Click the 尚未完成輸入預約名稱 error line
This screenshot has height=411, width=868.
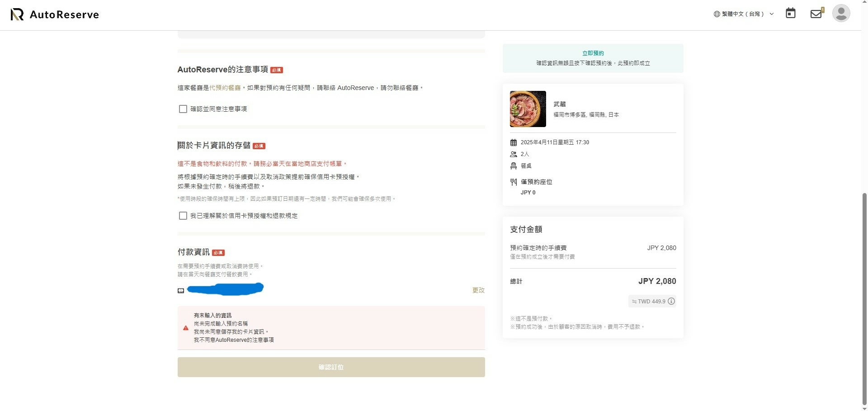pos(221,324)
